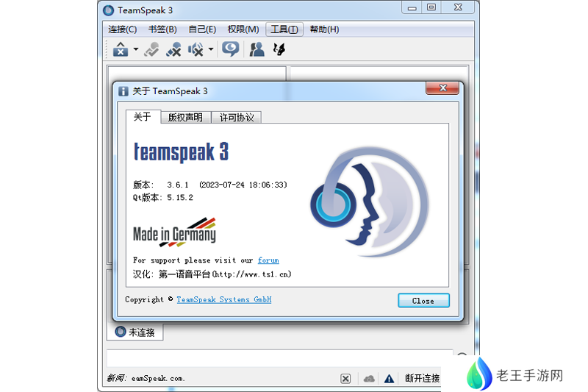Toggle the mute speakers toolbar icon
This screenshot has width=588, height=392.
click(x=196, y=49)
